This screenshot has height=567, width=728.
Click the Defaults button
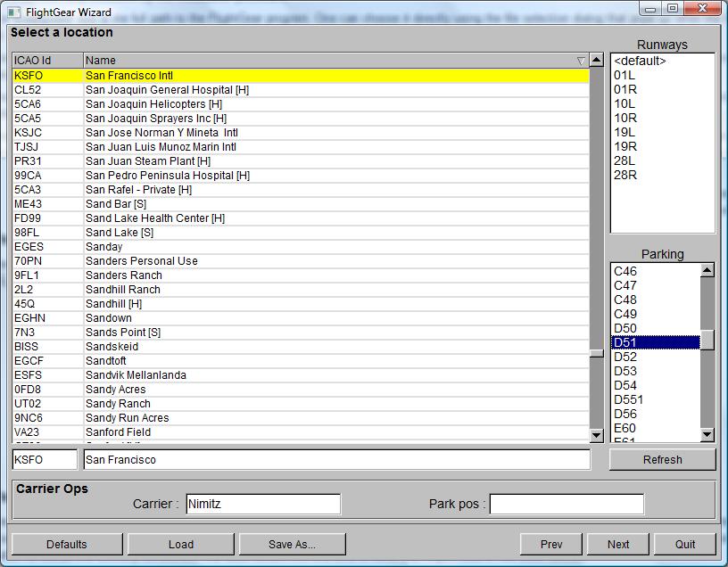(67, 544)
